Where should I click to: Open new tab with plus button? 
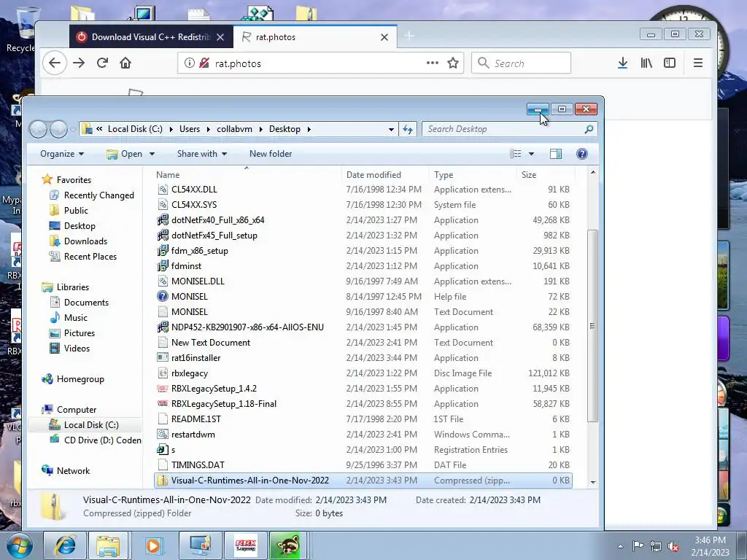pyautogui.click(x=409, y=36)
